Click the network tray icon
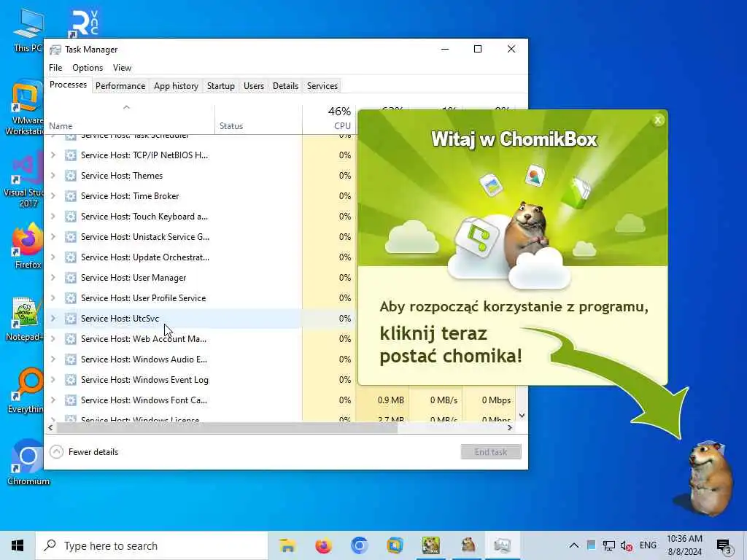The height and width of the screenshot is (560, 747). (x=609, y=545)
